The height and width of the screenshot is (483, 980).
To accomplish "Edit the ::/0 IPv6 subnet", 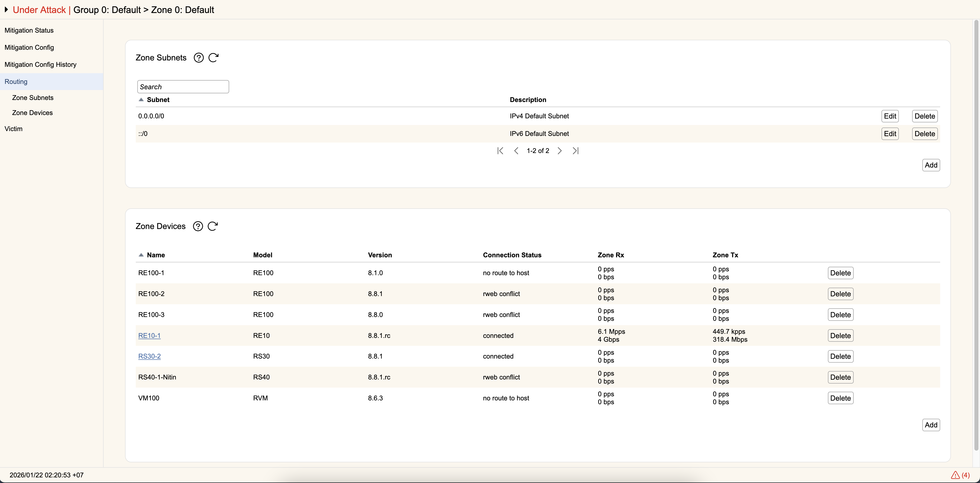I will (890, 134).
